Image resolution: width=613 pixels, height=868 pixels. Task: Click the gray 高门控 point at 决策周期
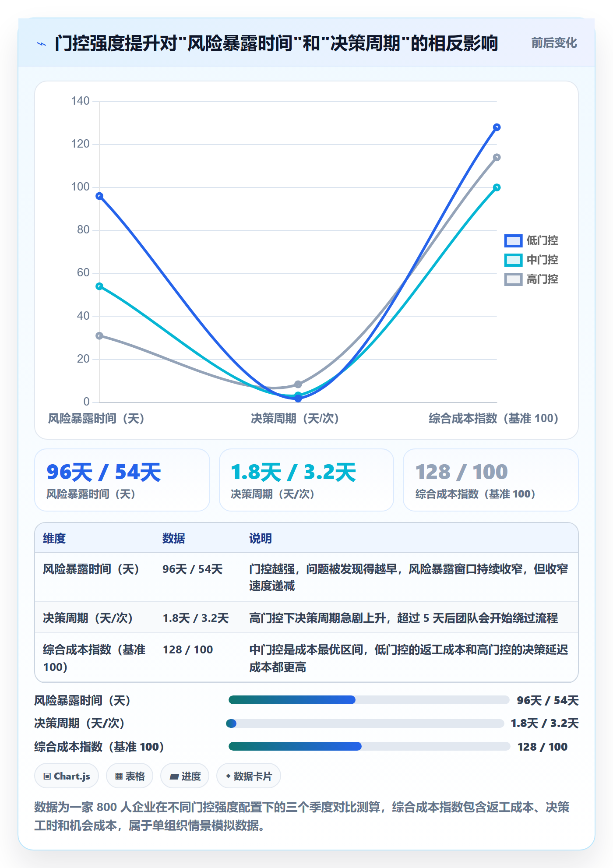tap(298, 385)
